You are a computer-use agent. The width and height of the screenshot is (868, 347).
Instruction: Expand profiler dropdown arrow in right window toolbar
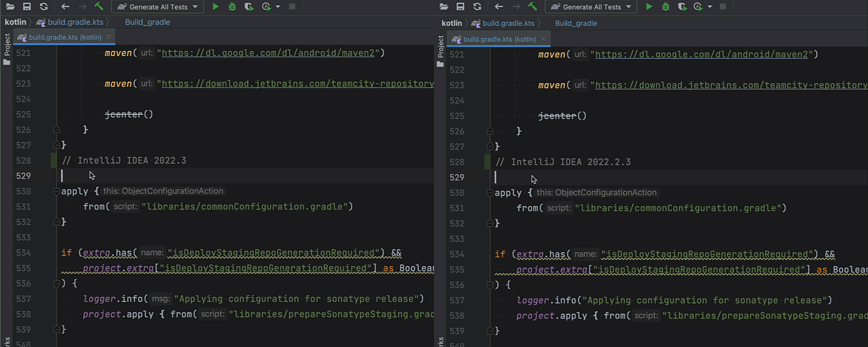pyautogui.click(x=710, y=7)
